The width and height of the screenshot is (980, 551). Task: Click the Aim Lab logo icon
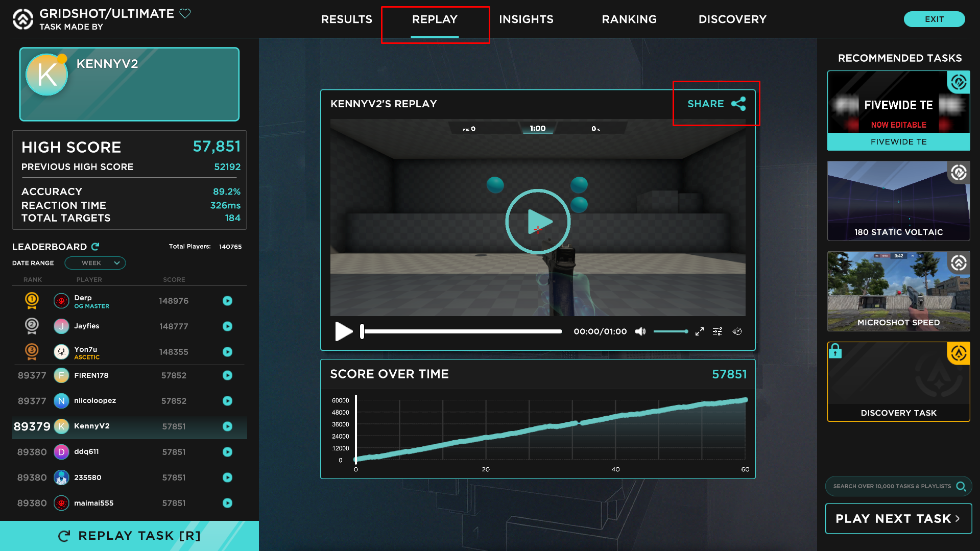click(23, 19)
